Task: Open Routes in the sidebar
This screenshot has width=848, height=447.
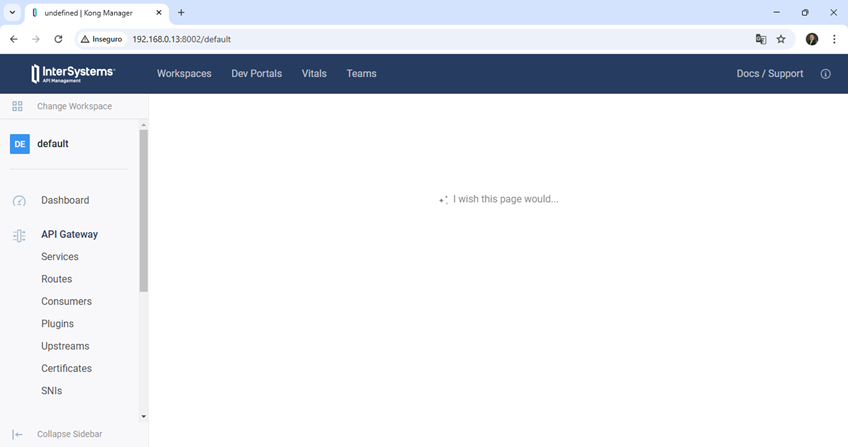Action: [56, 279]
